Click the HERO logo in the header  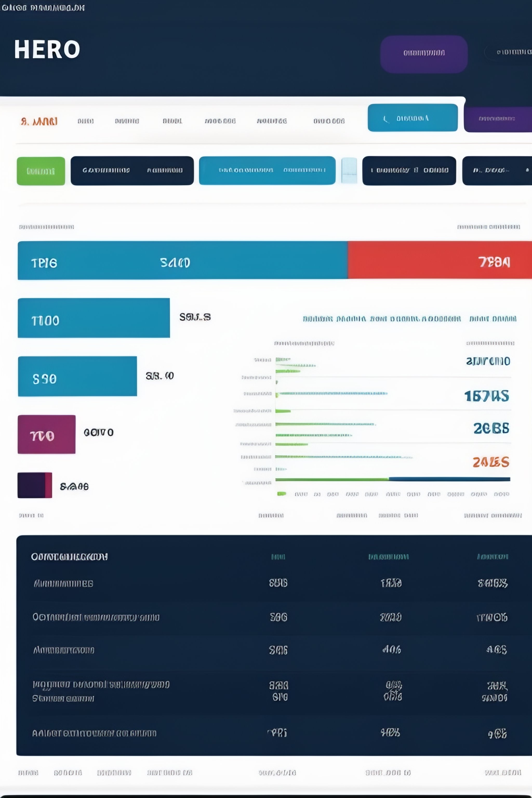48,50
